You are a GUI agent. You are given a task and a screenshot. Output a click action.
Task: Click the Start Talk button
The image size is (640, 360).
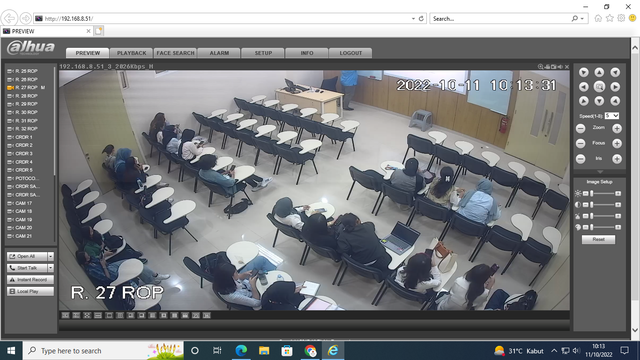27,268
